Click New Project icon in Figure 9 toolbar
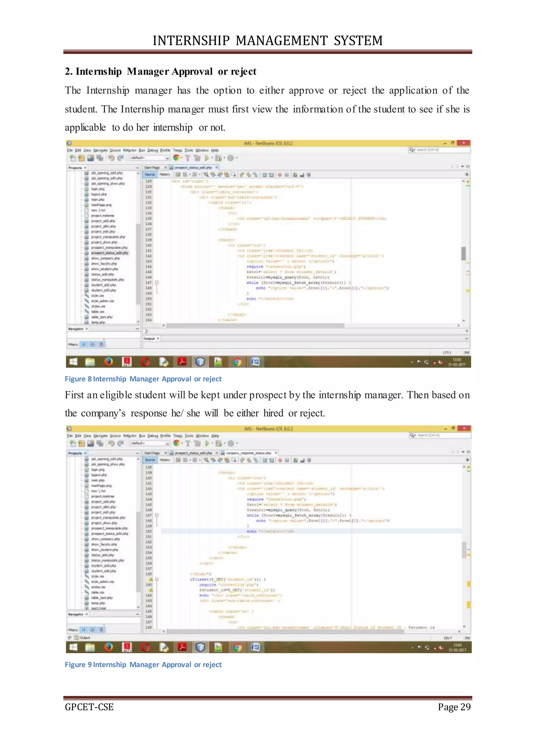 81,443
